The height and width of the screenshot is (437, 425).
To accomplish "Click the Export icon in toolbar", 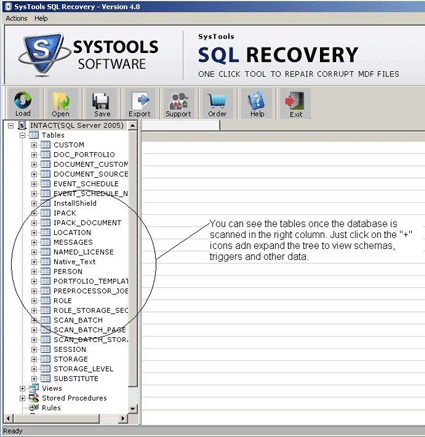I will [140, 104].
